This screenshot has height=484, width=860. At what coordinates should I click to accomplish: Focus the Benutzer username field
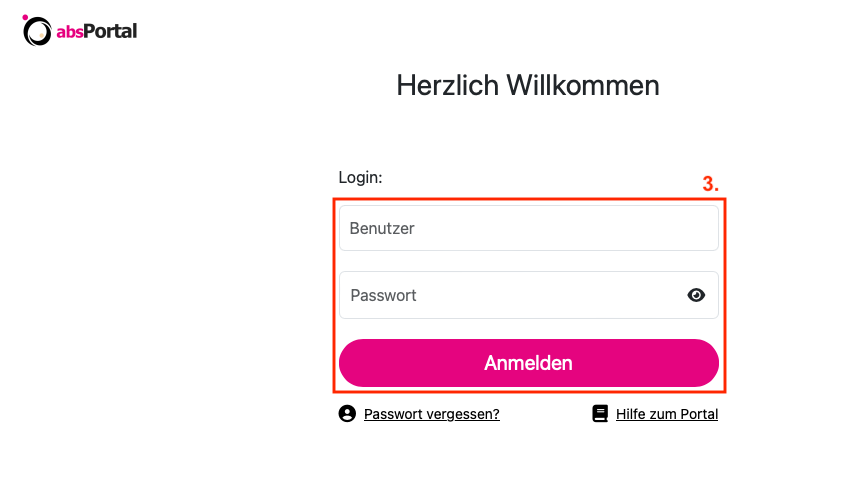528,228
